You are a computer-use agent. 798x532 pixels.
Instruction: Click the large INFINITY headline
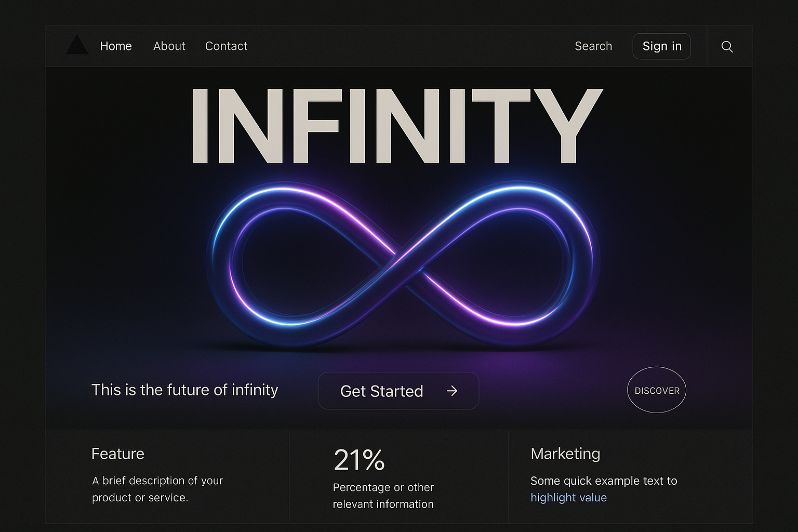(397, 126)
